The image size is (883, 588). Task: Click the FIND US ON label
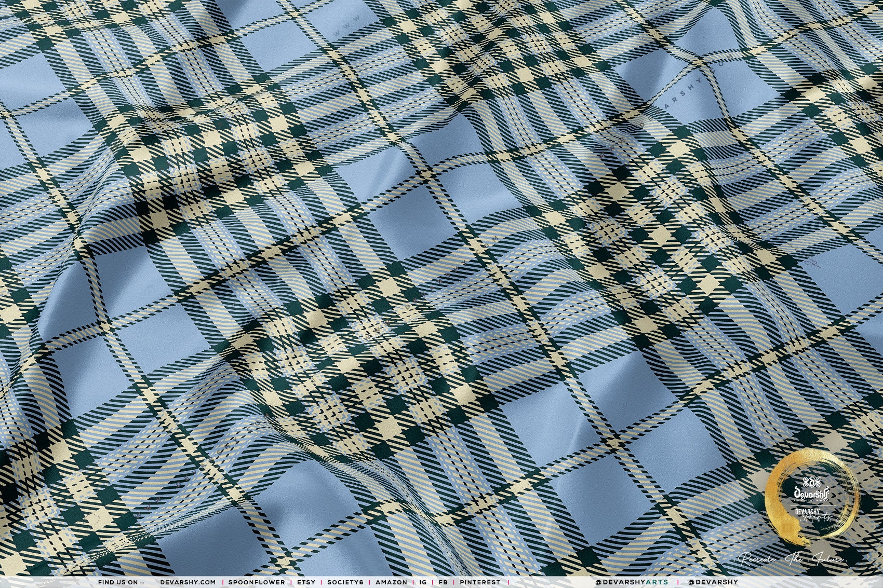coord(121,582)
